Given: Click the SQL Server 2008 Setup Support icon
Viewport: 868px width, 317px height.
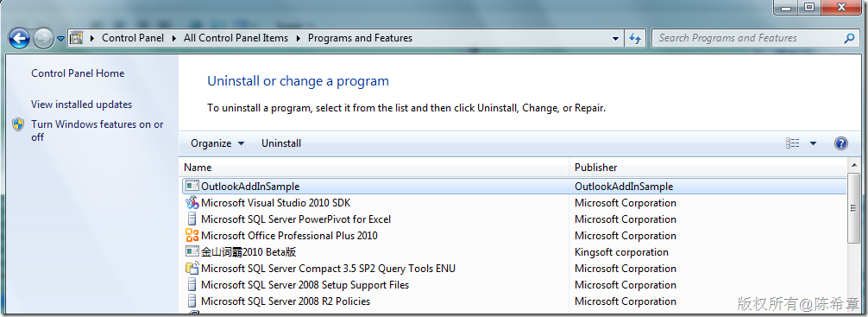Looking at the screenshot, I should coord(192,285).
